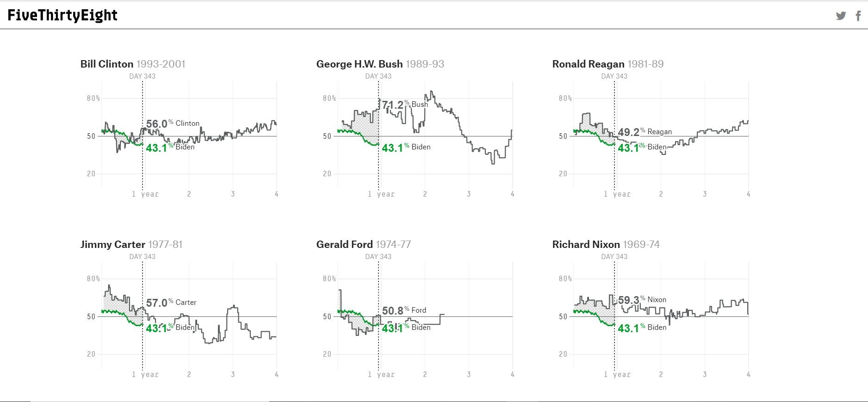Click the Richard Nixon 1969-74 chart title
Viewport: 868px width, 402px height.
[606, 244]
